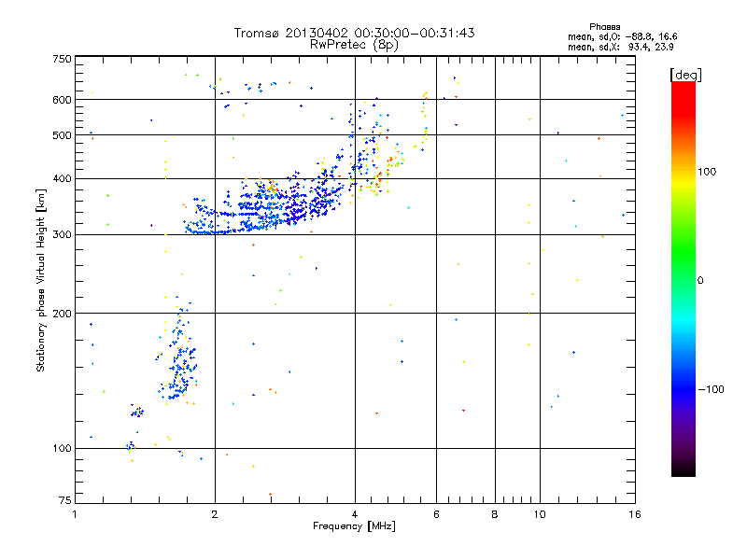
Task: Click the 'mean, sd,X: 93.4, 23.9' statistics line
Action: click(x=620, y=47)
